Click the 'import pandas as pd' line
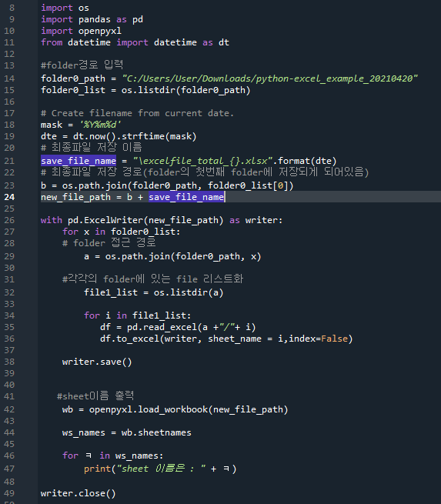Viewport: 441px width, 504px height. click(92, 19)
